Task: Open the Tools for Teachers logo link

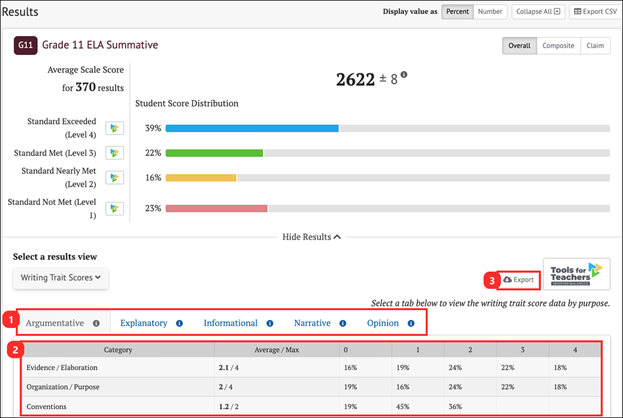Action: [576, 274]
